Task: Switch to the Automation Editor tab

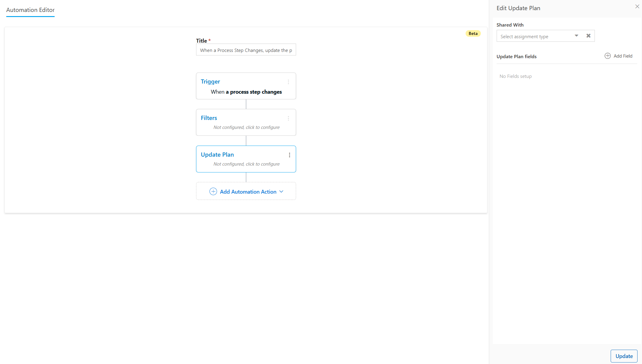Action: [30, 10]
